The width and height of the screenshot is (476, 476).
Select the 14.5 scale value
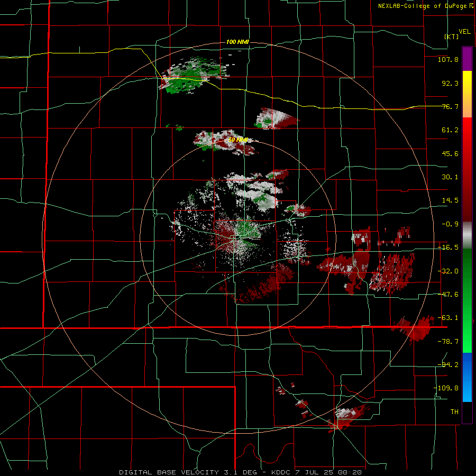point(450,200)
